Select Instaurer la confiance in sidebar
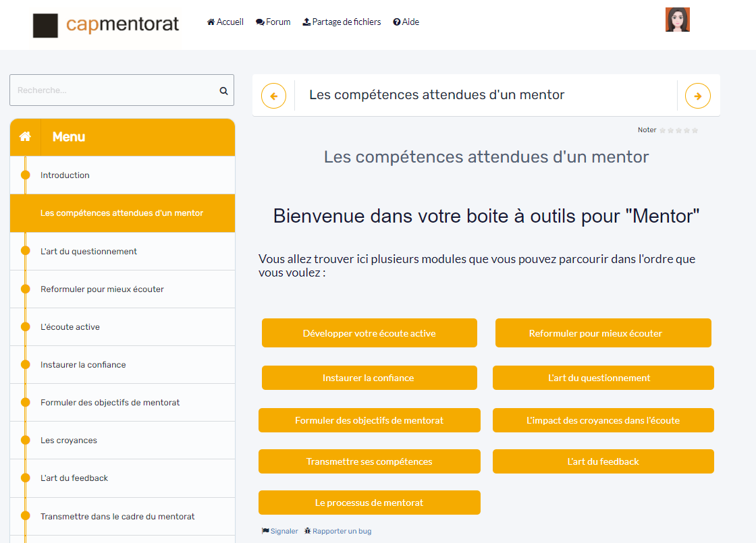Viewport: 756px width, 543px height. [83, 365]
